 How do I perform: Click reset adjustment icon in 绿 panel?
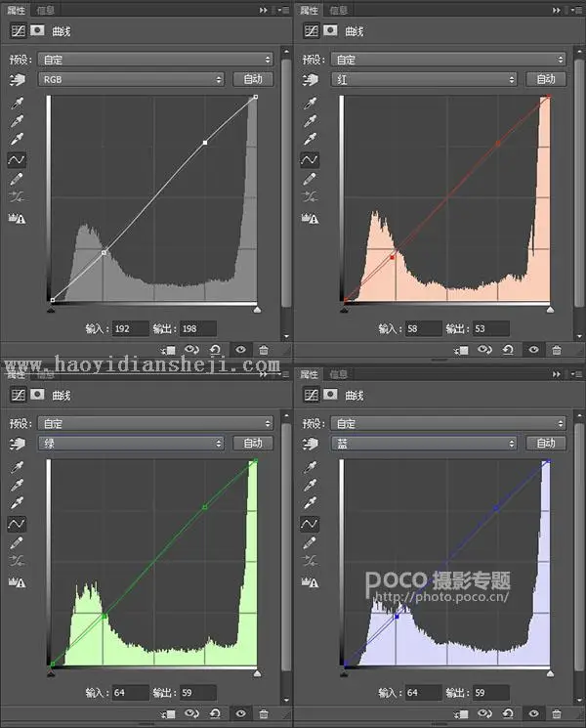pos(215,713)
